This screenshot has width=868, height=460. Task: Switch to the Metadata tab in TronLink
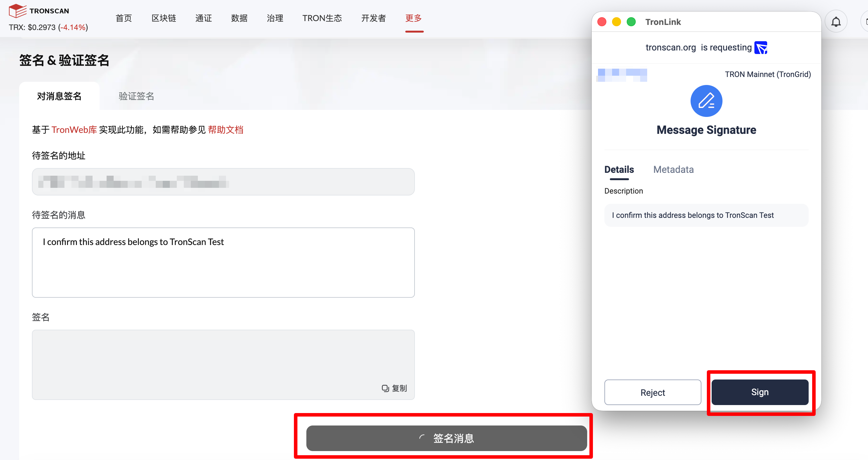click(673, 170)
